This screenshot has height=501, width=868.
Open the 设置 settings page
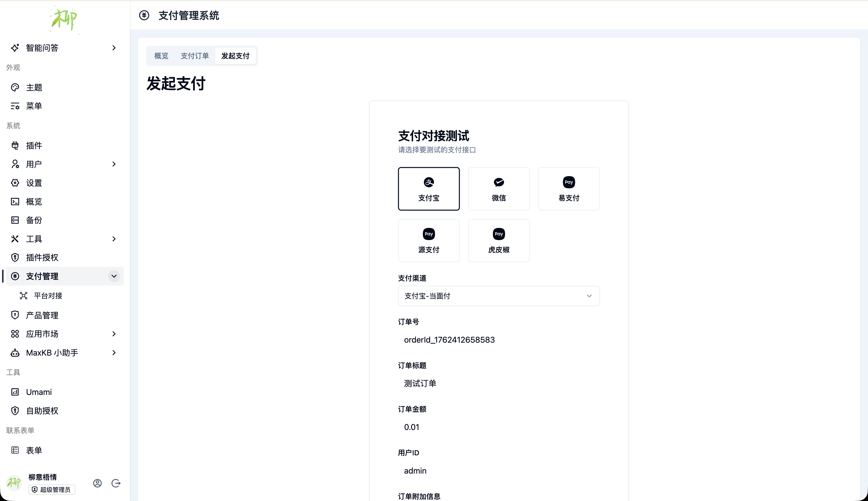point(34,183)
